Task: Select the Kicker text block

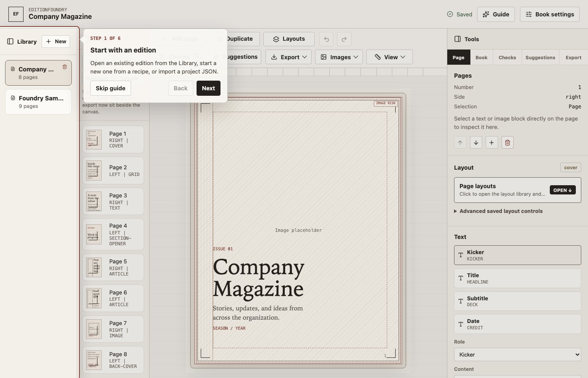Action: tap(517, 255)
